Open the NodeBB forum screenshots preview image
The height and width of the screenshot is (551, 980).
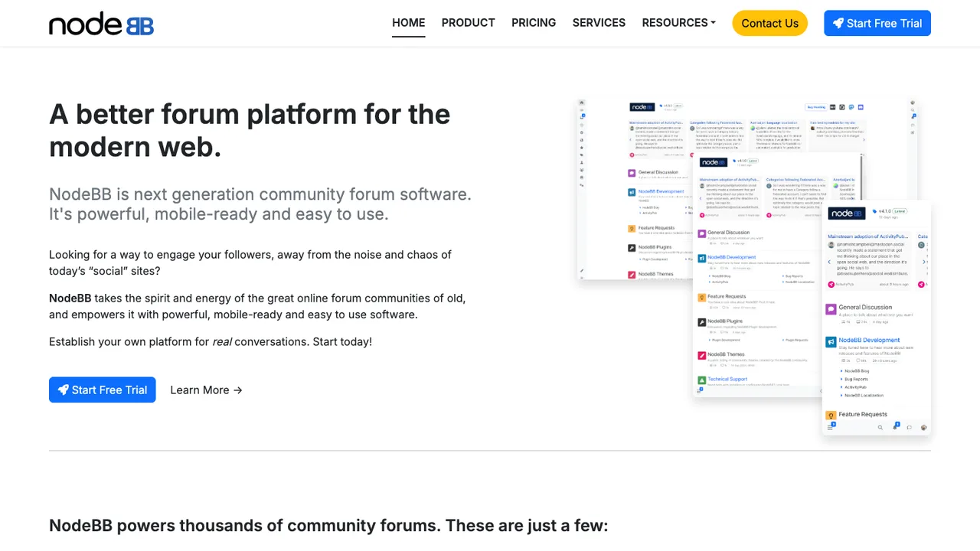click(753, 266)
